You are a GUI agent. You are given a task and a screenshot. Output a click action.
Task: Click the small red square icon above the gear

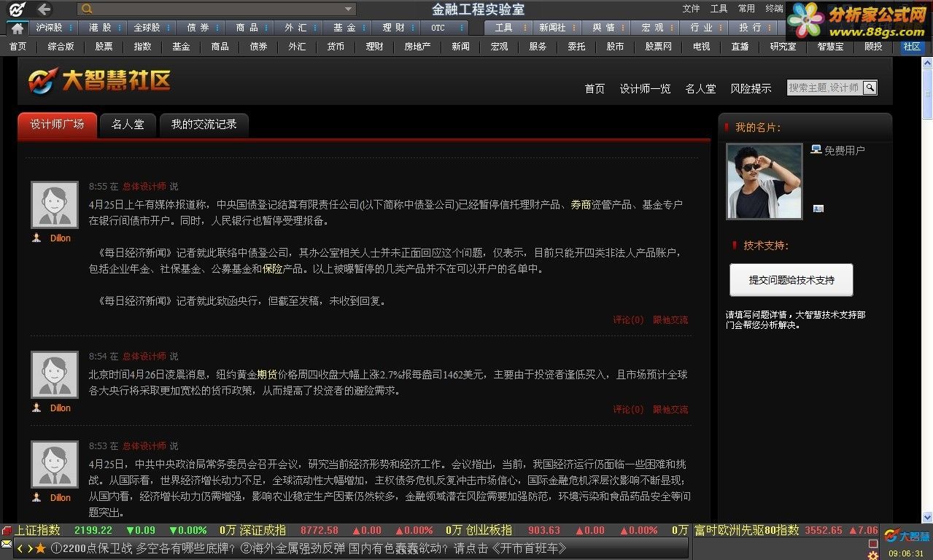pyautogui.click(x=873, y=544)
